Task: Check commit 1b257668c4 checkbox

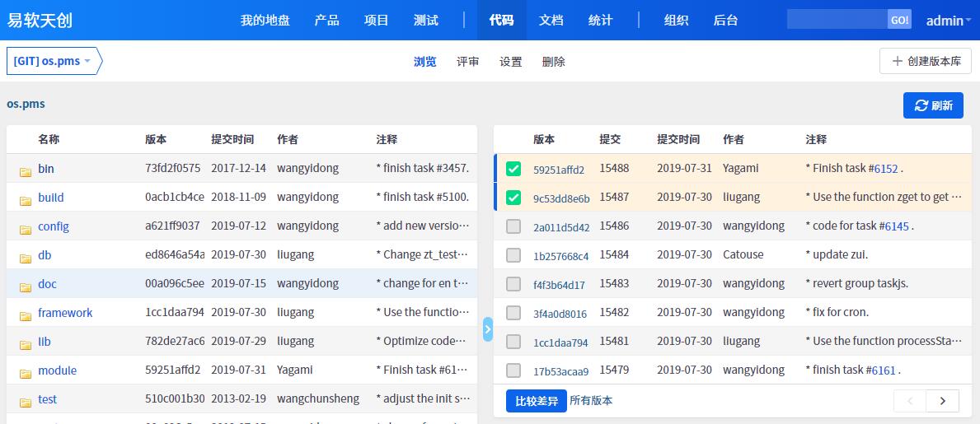Action: (513, 254)
